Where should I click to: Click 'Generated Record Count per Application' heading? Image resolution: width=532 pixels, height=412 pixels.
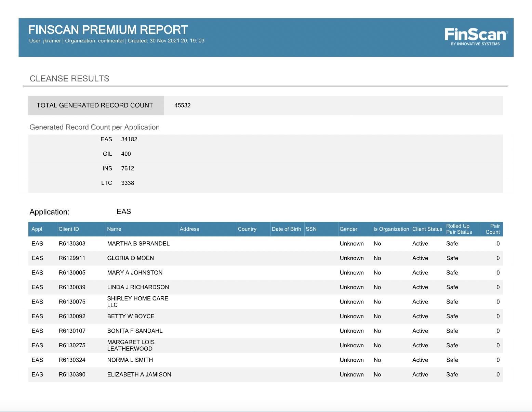(x=95, y=127)
